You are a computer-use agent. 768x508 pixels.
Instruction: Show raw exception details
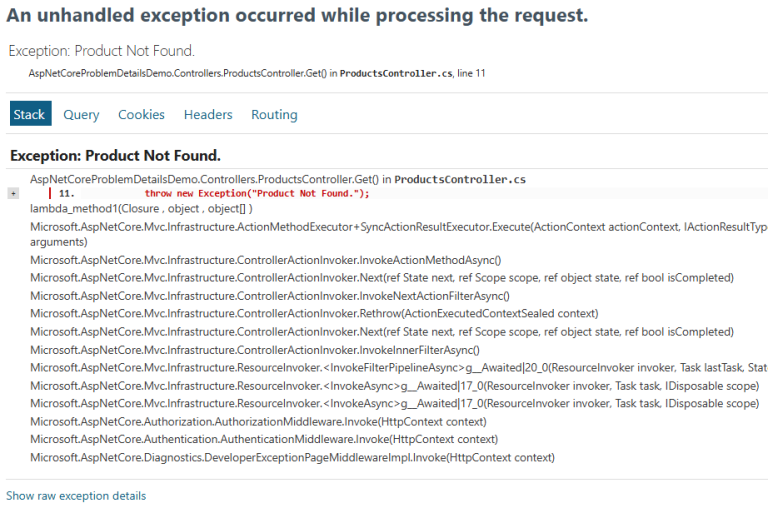click(76, 496)
